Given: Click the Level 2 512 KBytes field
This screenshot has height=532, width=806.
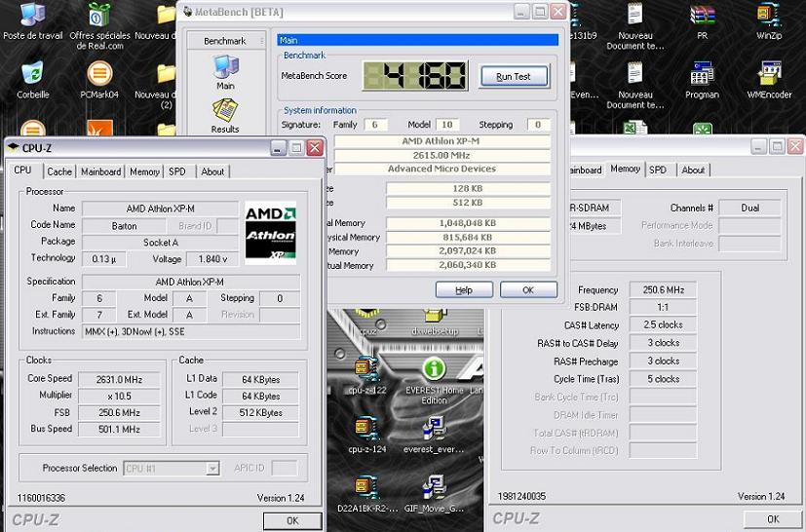Looking at the screenshot, I should (260, 413).
